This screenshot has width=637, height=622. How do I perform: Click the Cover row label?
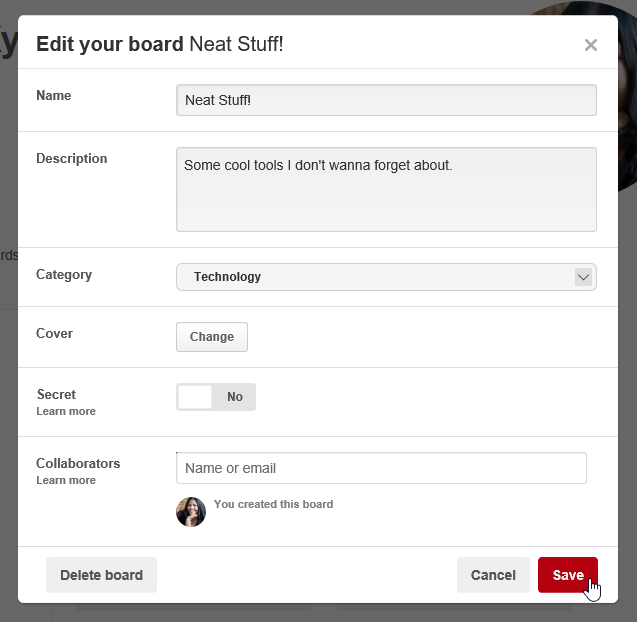54,334
